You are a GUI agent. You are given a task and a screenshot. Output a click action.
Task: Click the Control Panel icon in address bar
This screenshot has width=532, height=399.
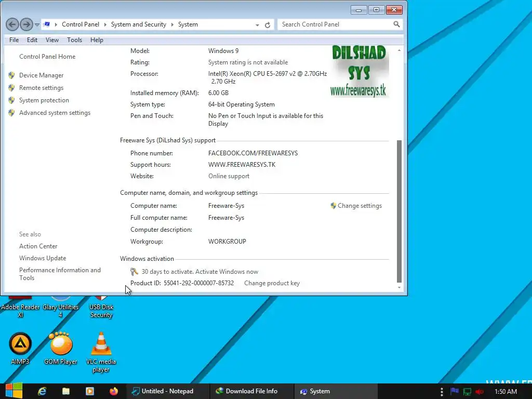[x=47, y=24]
